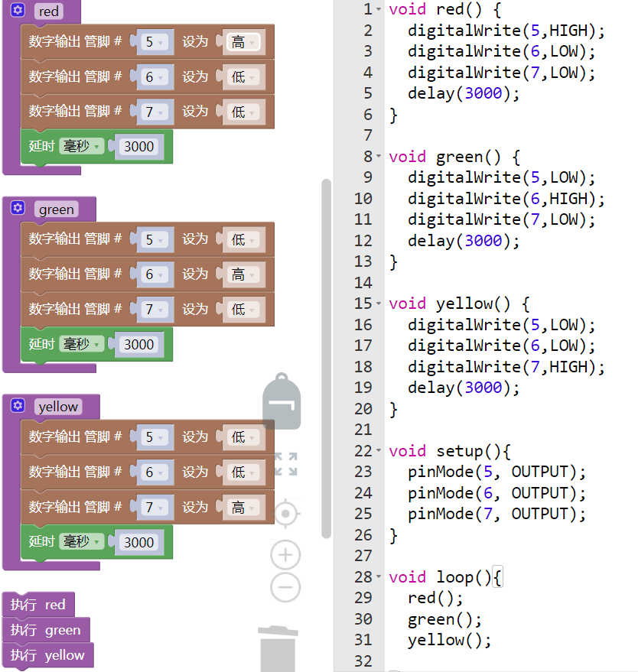Open the 毫秒 unit dropdown in green function
This screenshot has height=672, width=638.
tap(81, 344)
